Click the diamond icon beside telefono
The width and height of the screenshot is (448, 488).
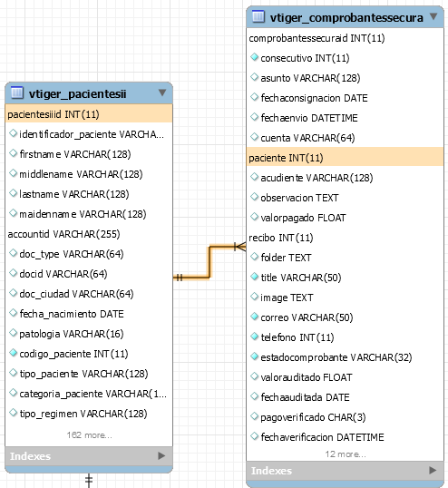coord(255,337)
